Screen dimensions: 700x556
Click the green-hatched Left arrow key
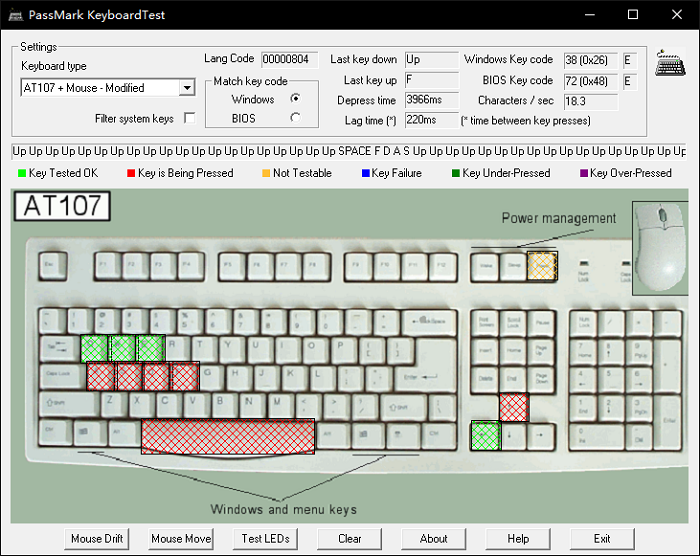pos(486,436)
